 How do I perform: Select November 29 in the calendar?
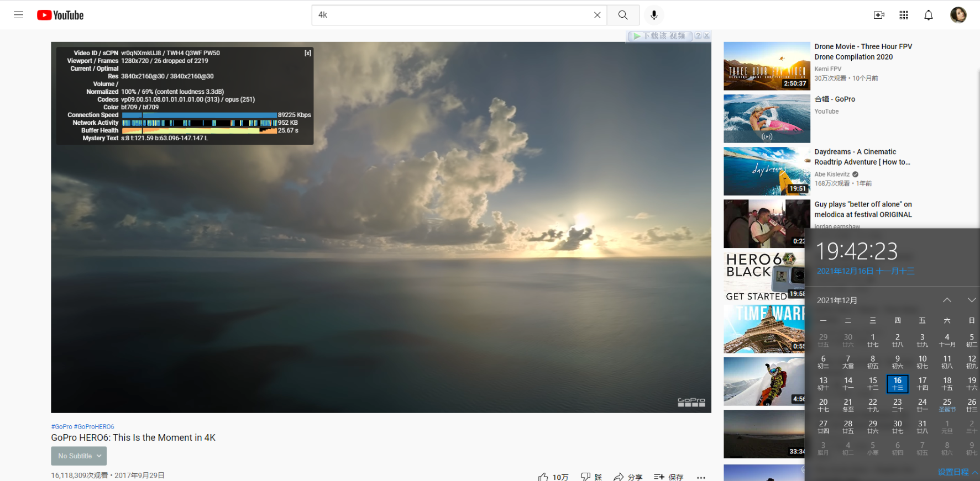click(x=823, y=340)
